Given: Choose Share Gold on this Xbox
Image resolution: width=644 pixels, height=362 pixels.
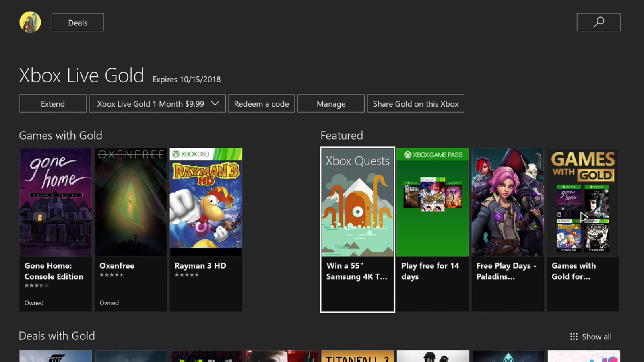Looking at the screenshot, I should coord(416,103).
